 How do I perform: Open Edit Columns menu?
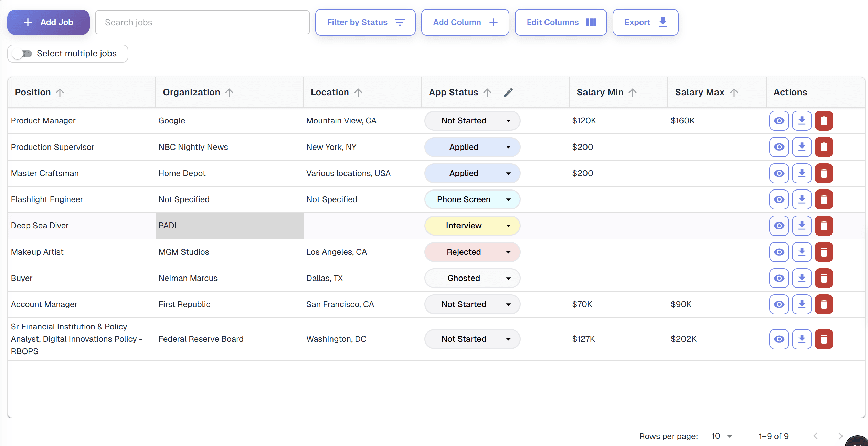561,22
